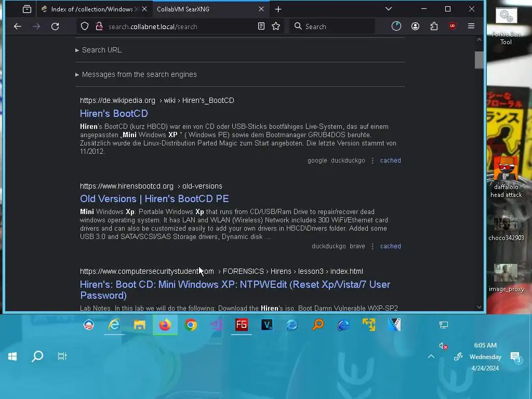The image size is (532, 399).
Task: Unmute the muted speaker tray icon
Action: point(443,345)
